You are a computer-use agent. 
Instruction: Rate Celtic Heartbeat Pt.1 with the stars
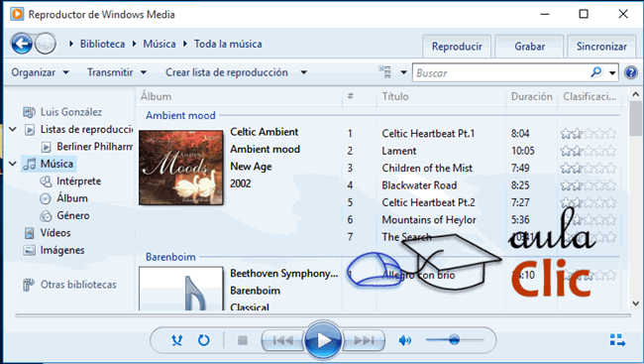[x=589, y=133]
